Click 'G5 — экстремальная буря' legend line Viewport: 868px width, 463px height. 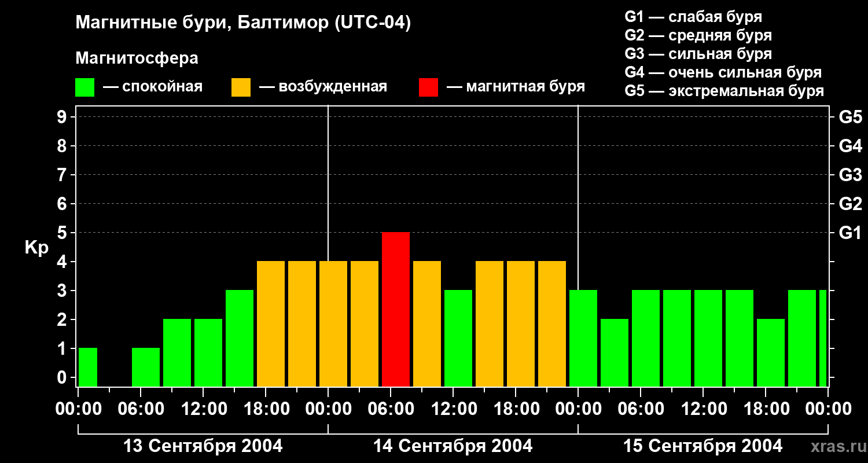pos(724,91)
